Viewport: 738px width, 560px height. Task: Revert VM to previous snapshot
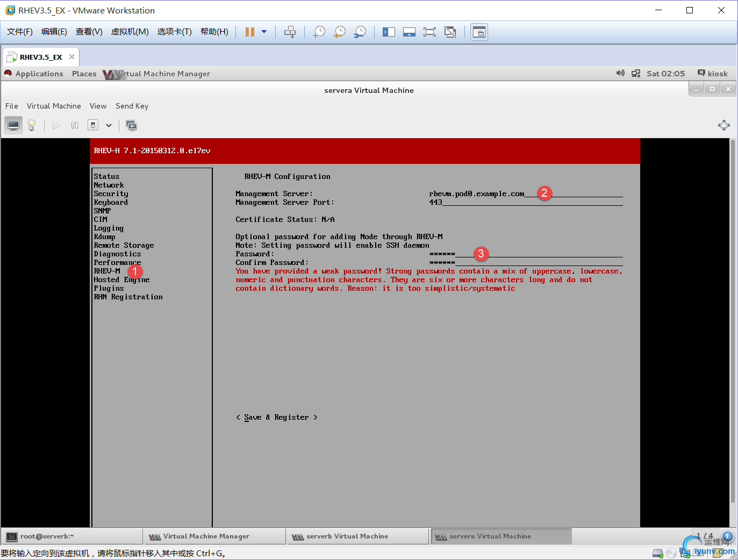[x=340, y=32]
